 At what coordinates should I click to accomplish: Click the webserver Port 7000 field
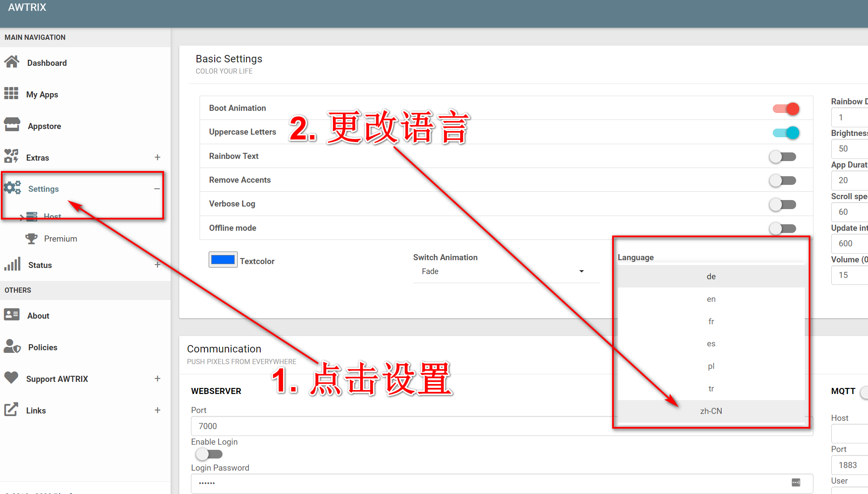point(502,426)
